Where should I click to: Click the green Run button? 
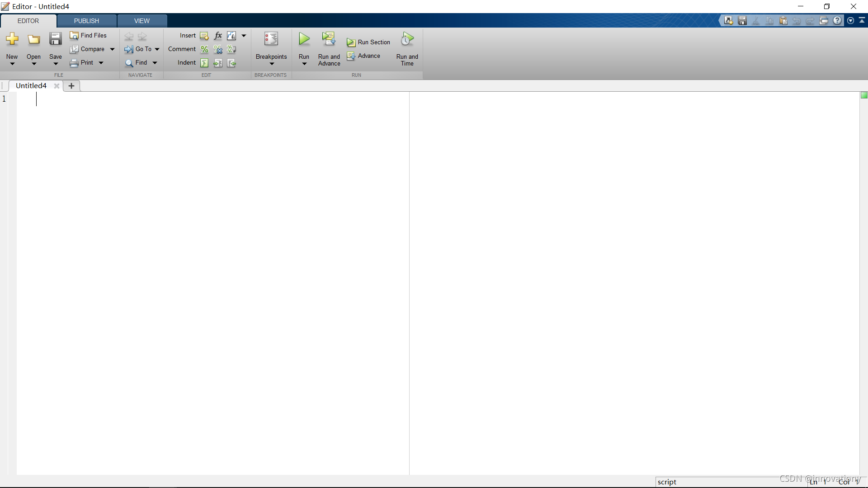click(304, 39)
